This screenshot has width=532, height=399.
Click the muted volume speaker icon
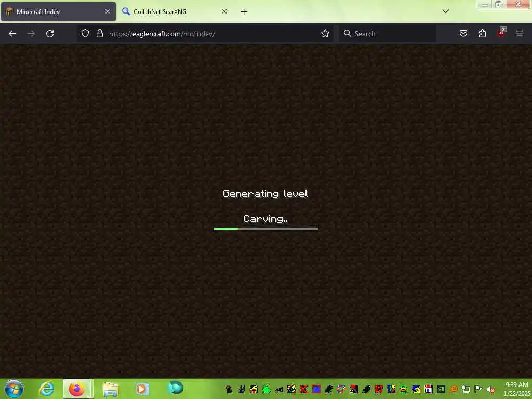pos(490,389)
